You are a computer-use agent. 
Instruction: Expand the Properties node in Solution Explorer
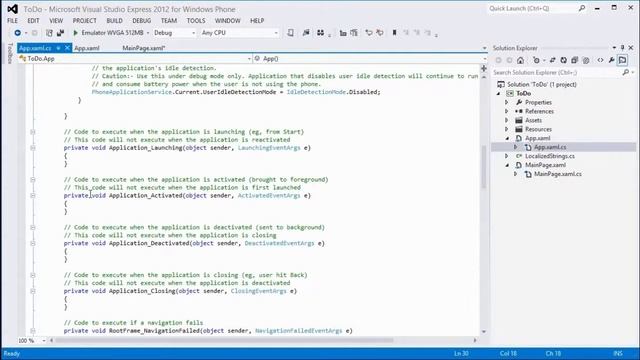pos(507,102)
